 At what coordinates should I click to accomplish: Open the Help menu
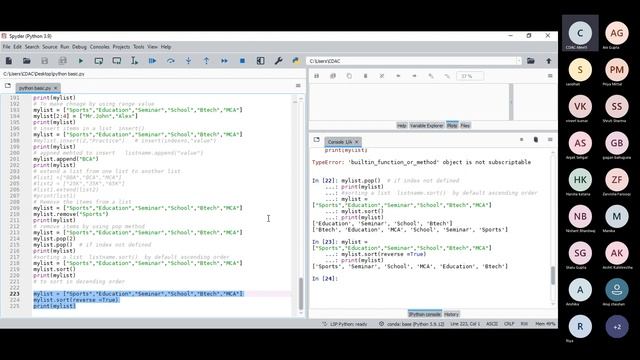166,47
